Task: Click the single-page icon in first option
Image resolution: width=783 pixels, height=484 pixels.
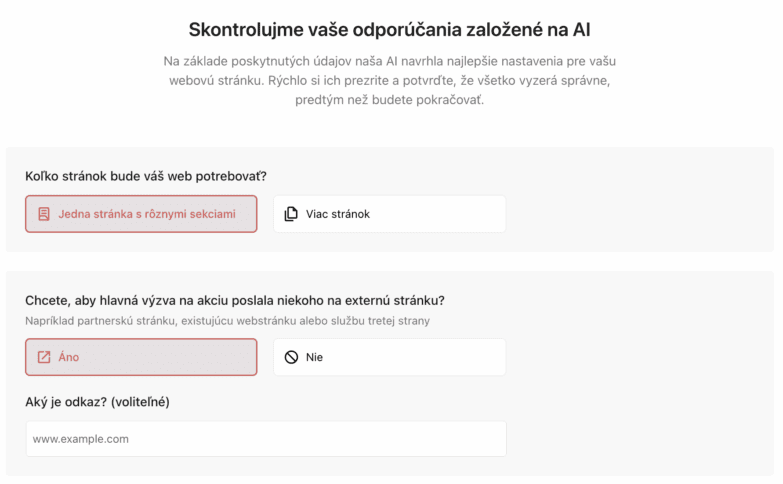Action: click(x=44, y=214)
